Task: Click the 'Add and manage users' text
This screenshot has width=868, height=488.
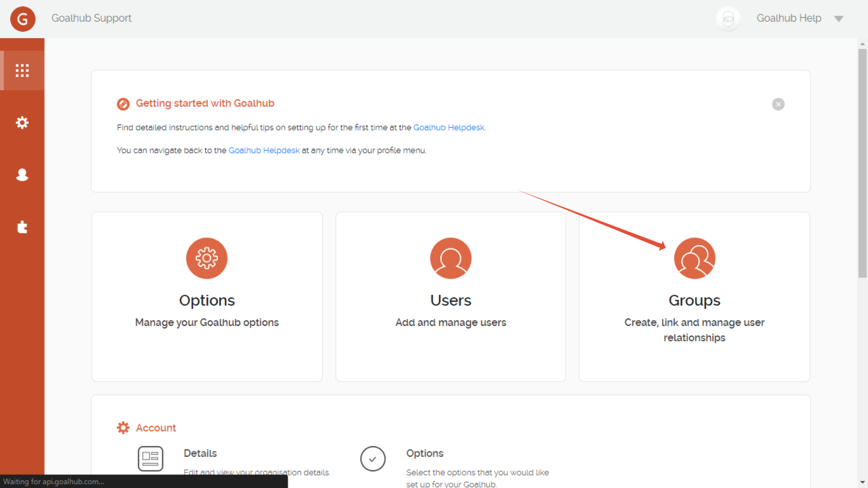Action: pos(451,323)
